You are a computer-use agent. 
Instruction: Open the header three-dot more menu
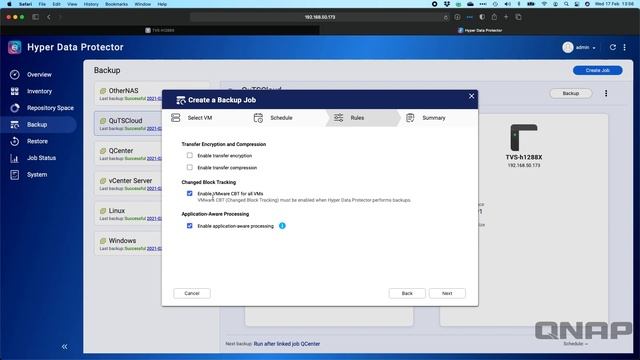(624, 47)
